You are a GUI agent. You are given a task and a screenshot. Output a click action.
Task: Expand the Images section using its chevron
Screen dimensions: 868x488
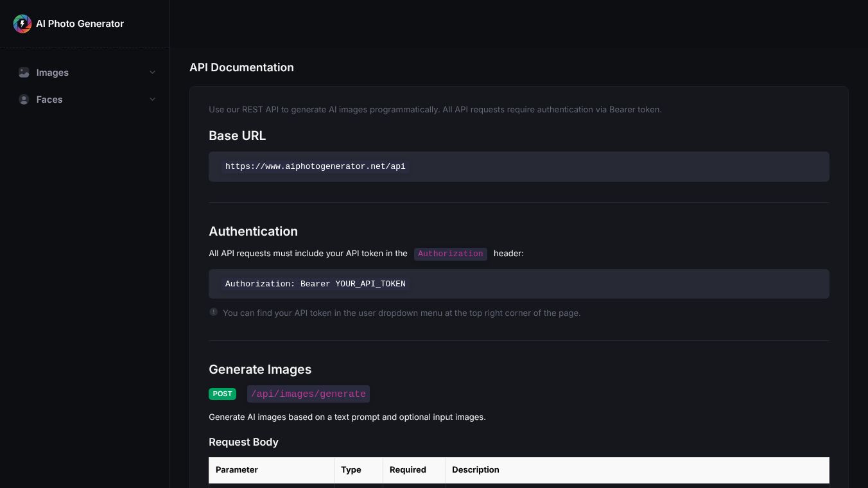[153, 73]
